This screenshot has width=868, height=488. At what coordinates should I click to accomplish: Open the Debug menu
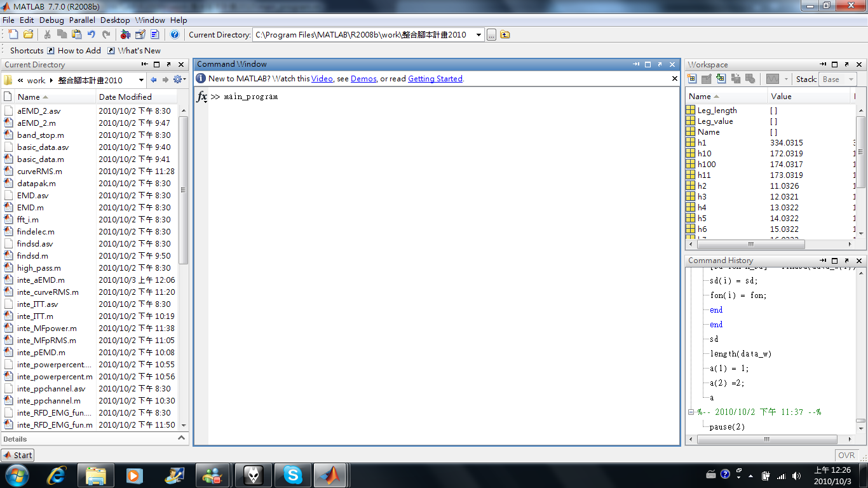coord(51,20)
